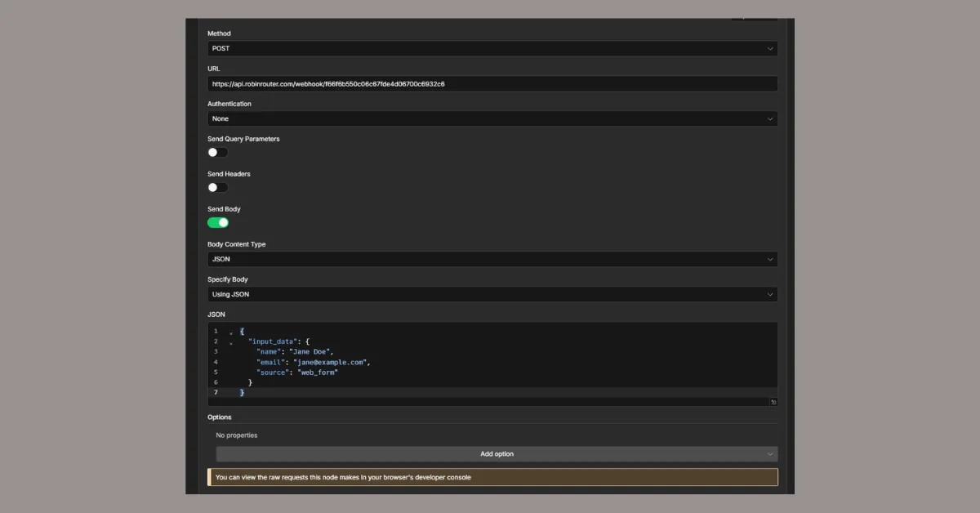Open the Body Content Type dropdown

pyautogui.click(x=491, y=259)
